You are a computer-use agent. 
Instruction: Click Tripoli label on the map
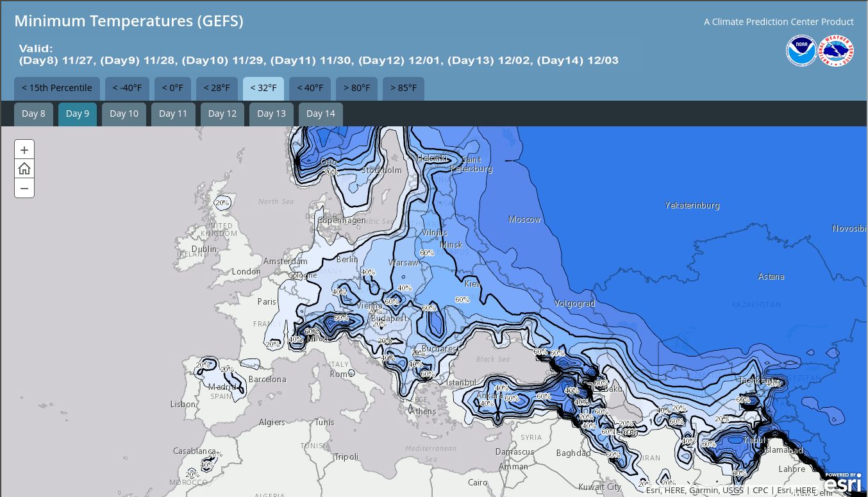(x=347, y=457)
